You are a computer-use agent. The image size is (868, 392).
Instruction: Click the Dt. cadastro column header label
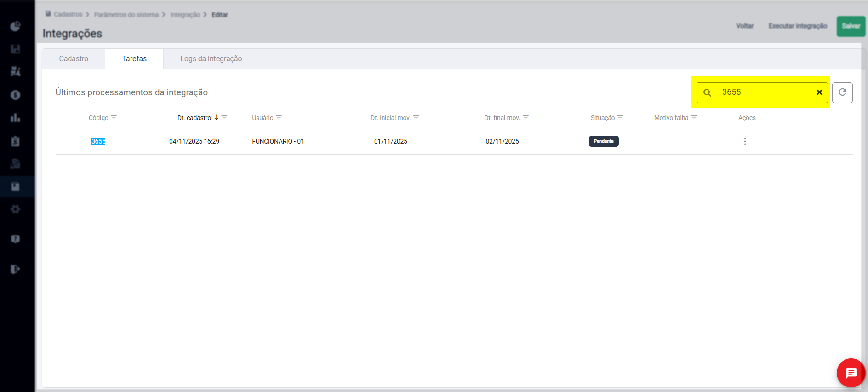194,118
